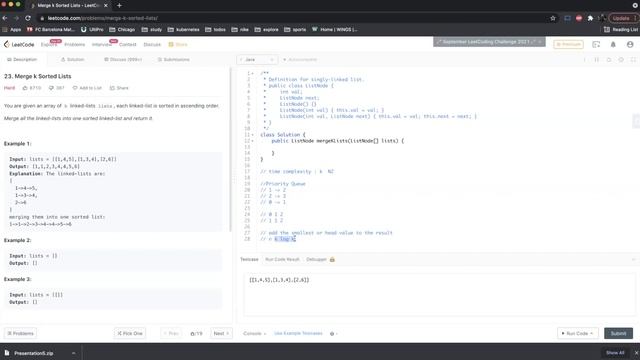Click the browser back arrow
This screenshot has height=360, width=640.
[5, 18]
